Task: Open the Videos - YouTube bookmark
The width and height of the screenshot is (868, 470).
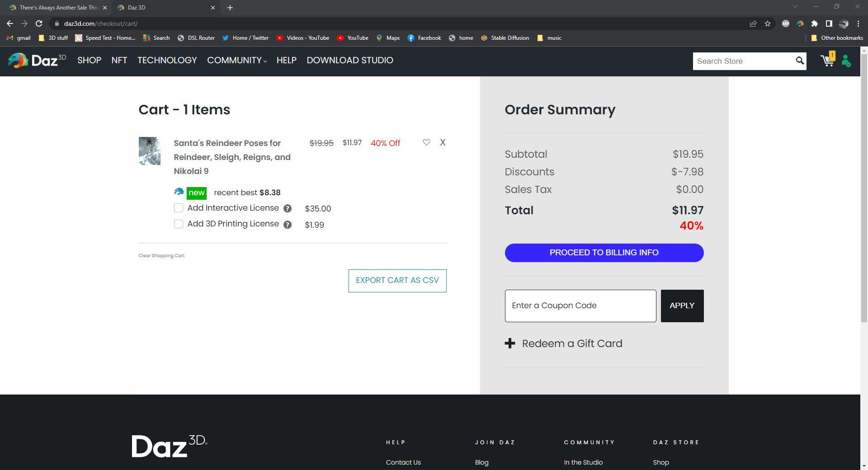Action: [303, 38]
